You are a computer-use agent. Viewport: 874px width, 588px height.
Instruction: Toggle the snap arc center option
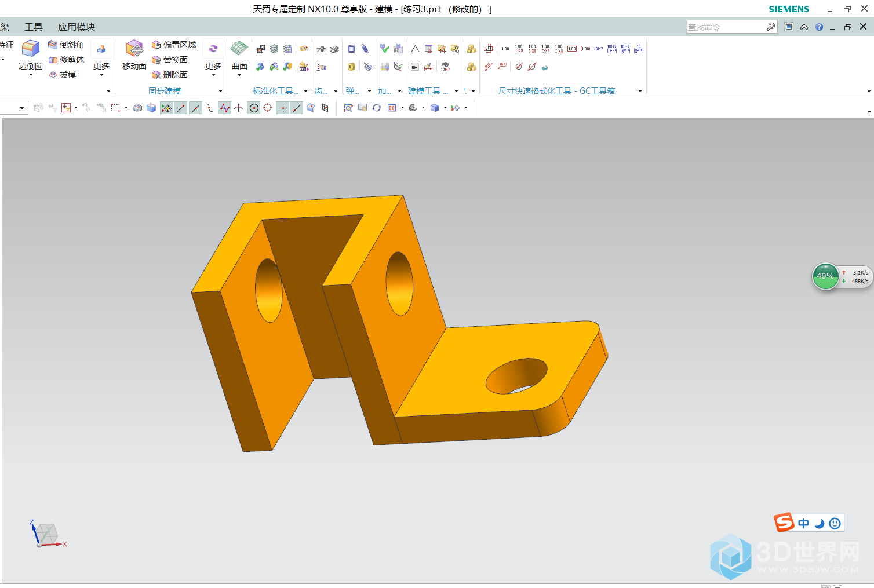pyautogui.click(x=254, y=108)
